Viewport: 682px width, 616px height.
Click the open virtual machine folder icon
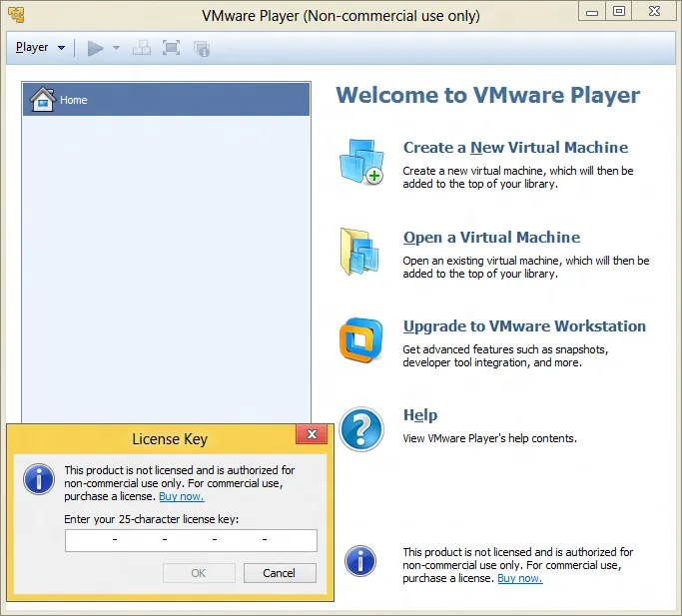pyautogui.click(x=359, y=252)
